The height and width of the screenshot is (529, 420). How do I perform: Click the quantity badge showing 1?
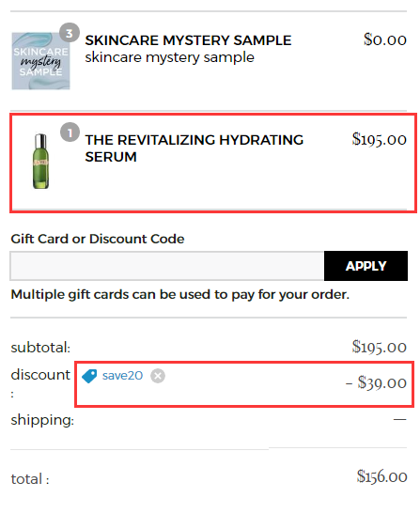[70, 132]
